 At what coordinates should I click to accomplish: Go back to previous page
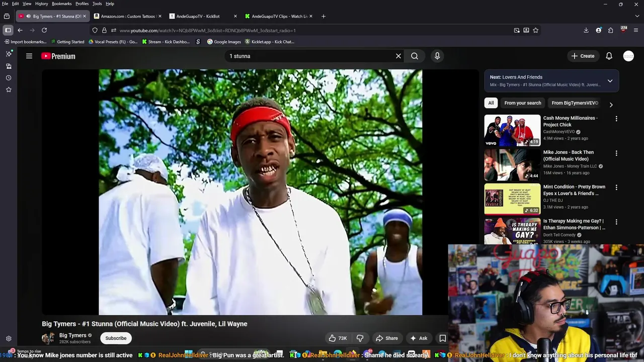(20, 30)
